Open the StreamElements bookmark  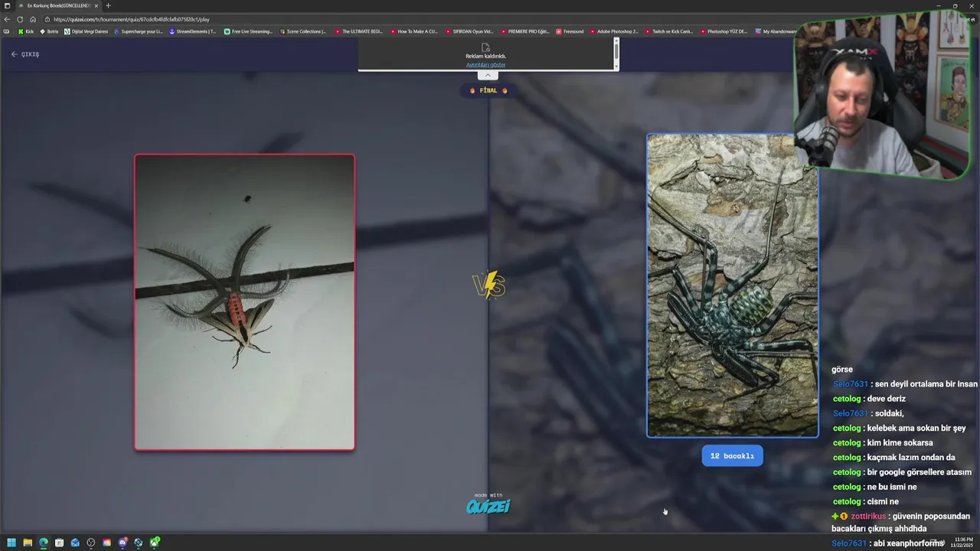click(x=193, y=31)
